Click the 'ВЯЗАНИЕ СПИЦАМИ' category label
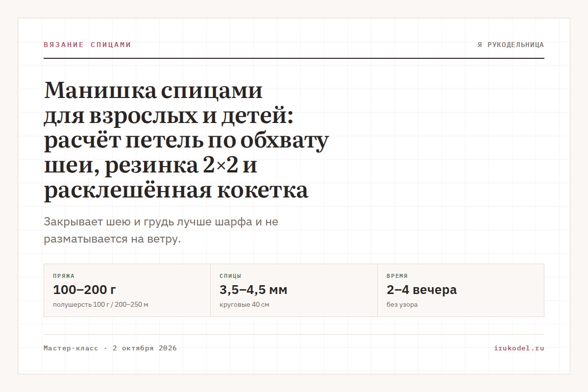 pyautogui.click(x=87, y=45)
